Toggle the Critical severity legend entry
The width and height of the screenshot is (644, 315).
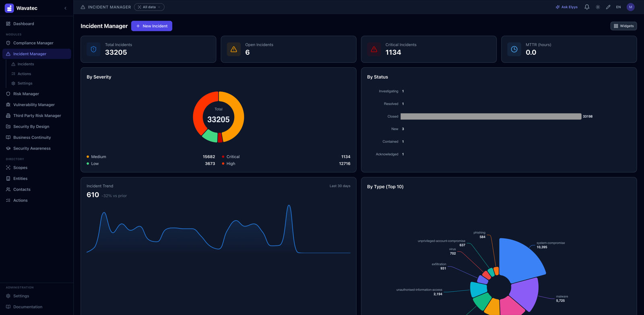(231, 156)
